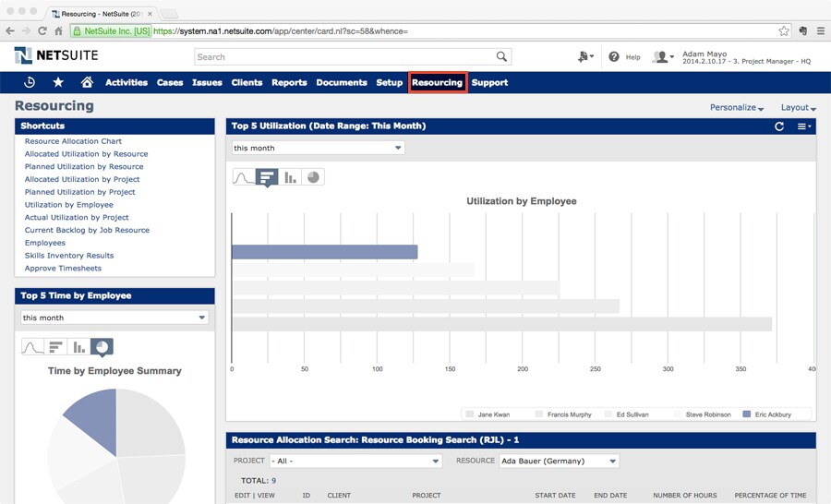The height and width of the screenshot is (504, 831).
Task: Select horizontal bar chart in Time by Employee
Action: 55,347
